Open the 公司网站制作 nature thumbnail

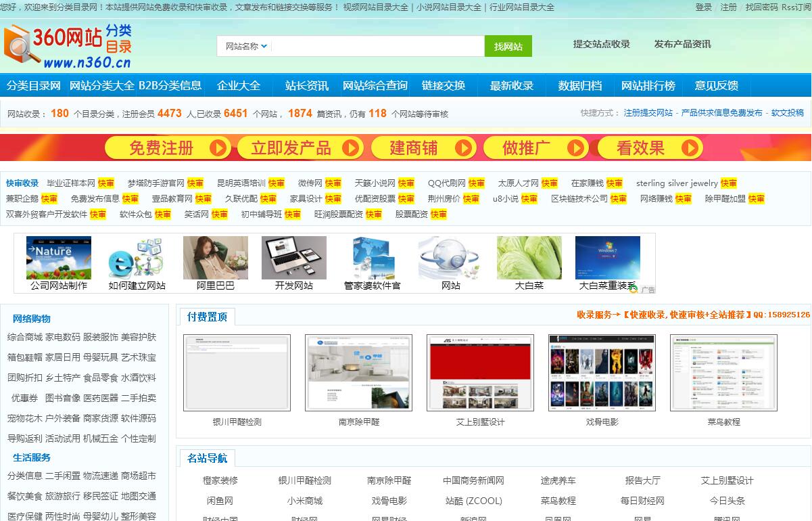coord(59,258)
